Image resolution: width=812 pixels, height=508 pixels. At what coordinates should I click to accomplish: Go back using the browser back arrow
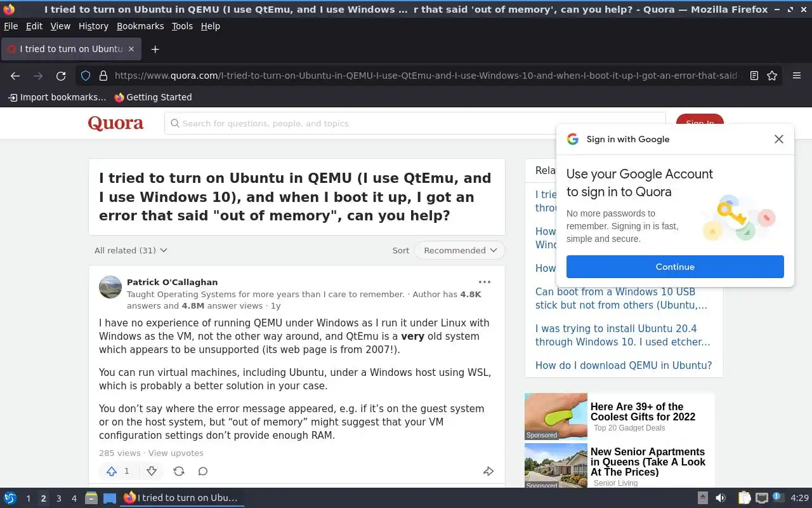click(x=15, y=76)
